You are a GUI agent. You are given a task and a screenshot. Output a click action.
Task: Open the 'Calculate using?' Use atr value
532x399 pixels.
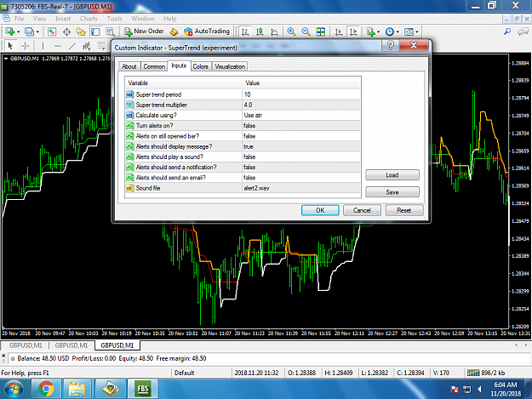coord(301,115)
